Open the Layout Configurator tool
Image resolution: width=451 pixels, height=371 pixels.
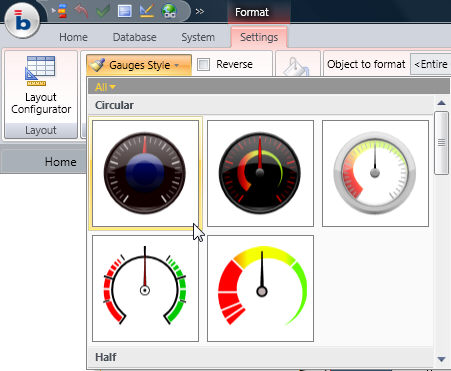coord(41,86)
